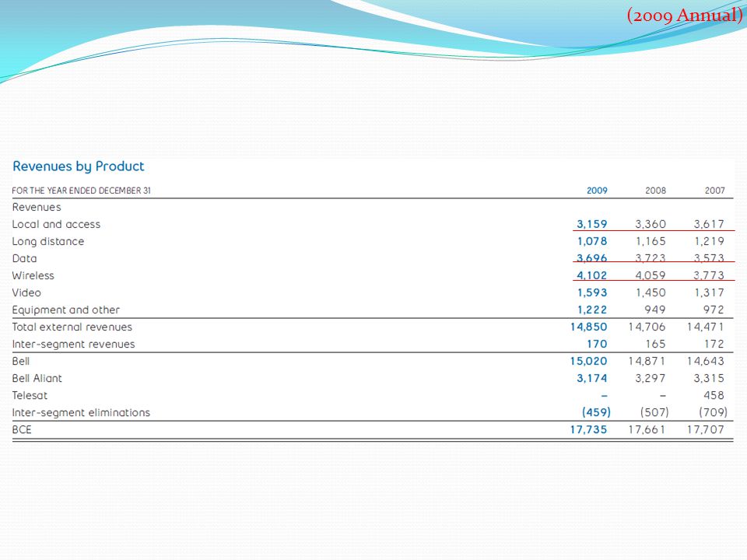Select the "Bell" row label

coord(21,362)
